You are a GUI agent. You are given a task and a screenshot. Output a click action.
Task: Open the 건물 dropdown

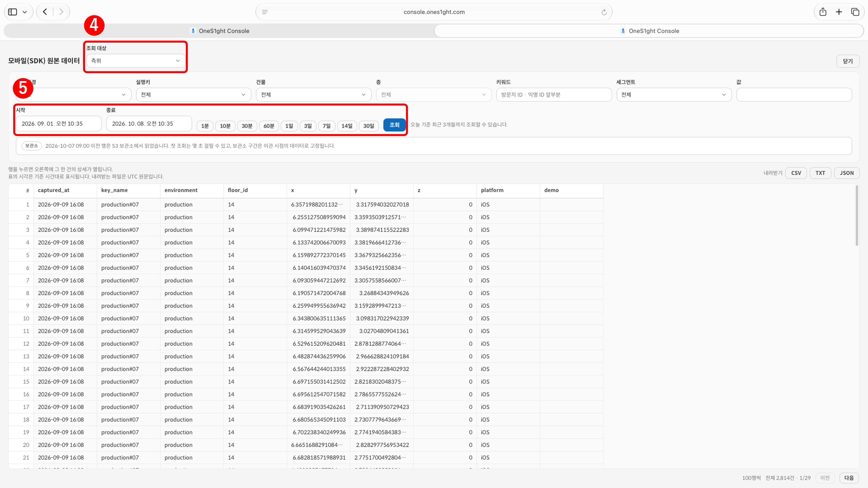(313, 95)
